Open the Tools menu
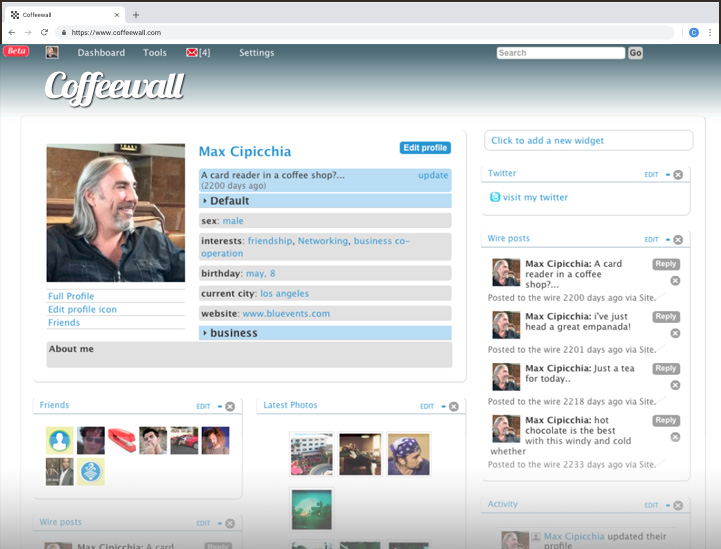 pos(155,53)
